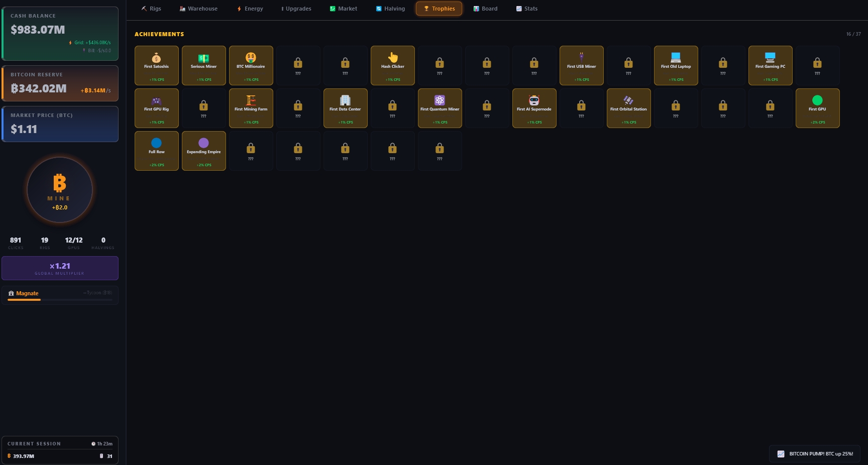Viewport: 868px width, 465px height.
Task: Select the First Orbital Station achievement
Action: tap(628, 108)
